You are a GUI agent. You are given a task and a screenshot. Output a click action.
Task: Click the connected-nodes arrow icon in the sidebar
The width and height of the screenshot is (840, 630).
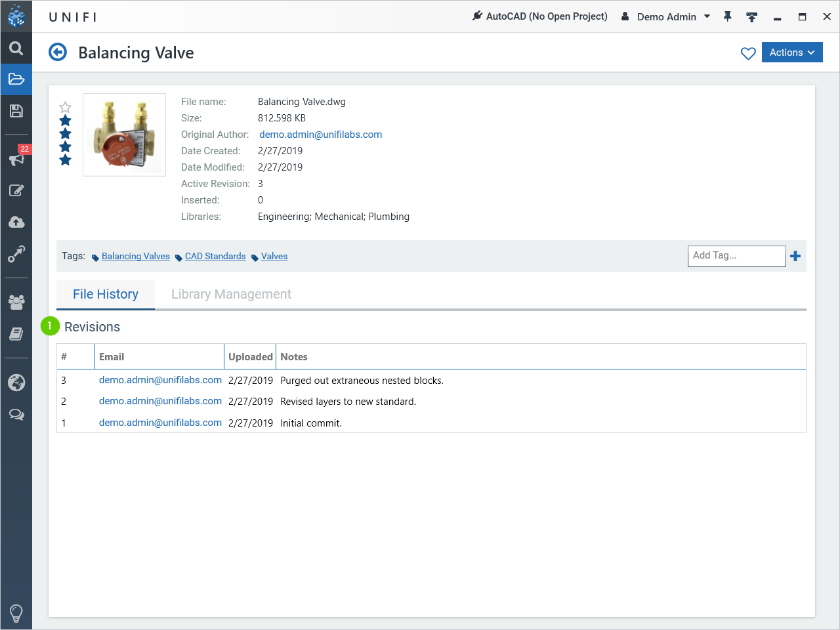pos(16,254)
